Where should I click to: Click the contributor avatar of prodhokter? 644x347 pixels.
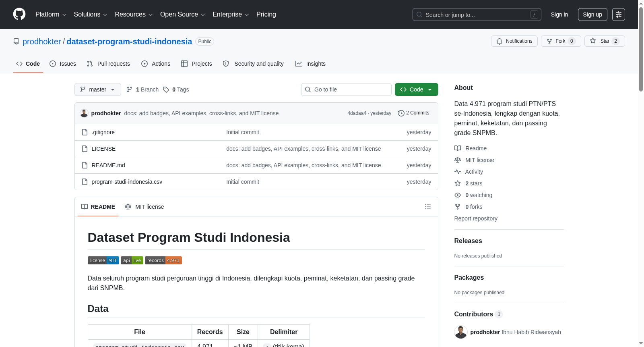[461, 332]
